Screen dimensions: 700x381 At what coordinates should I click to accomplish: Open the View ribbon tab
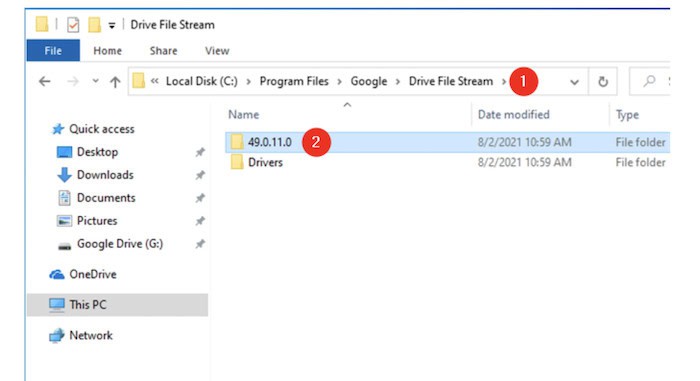pyautogui.click(x=217, y=50)
